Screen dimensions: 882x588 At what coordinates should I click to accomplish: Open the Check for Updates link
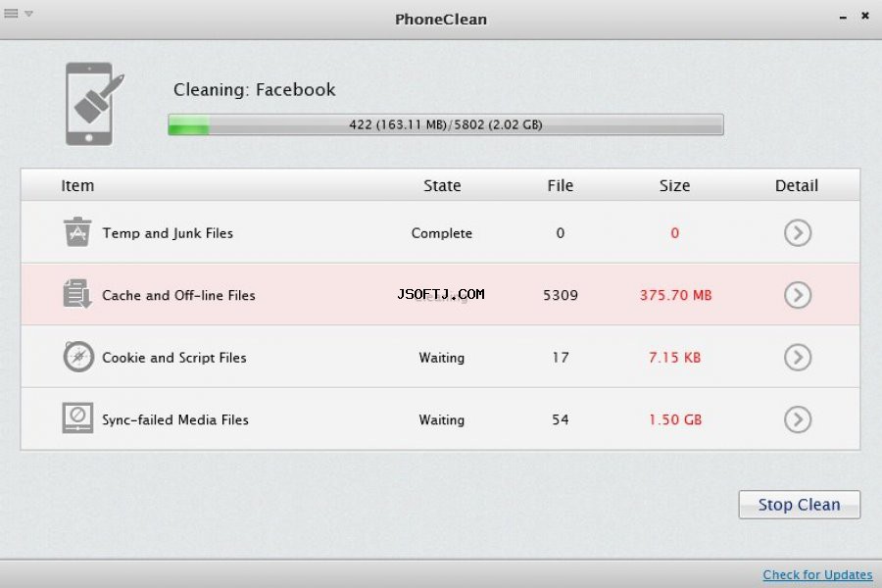tap(817, 575)
